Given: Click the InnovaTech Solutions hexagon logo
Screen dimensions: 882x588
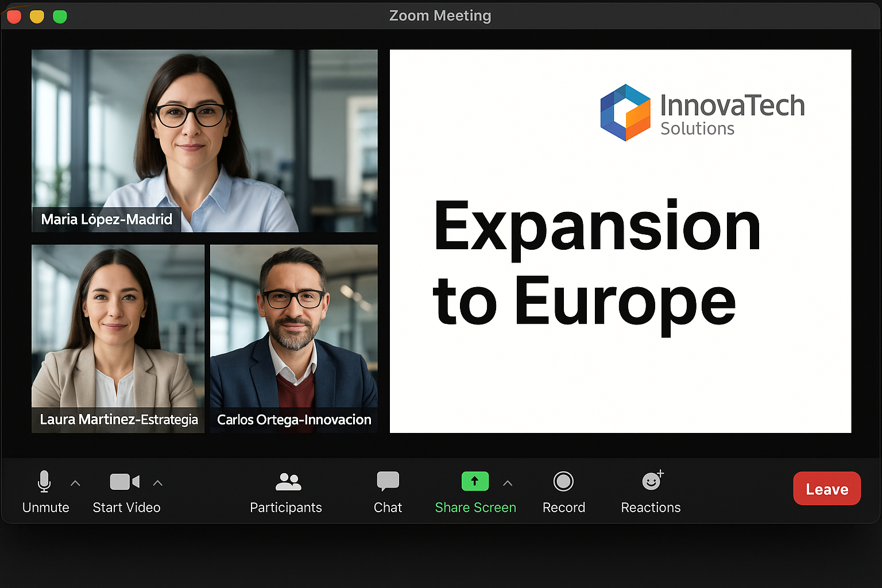Looking at the screenshot, I should [625, 113].
